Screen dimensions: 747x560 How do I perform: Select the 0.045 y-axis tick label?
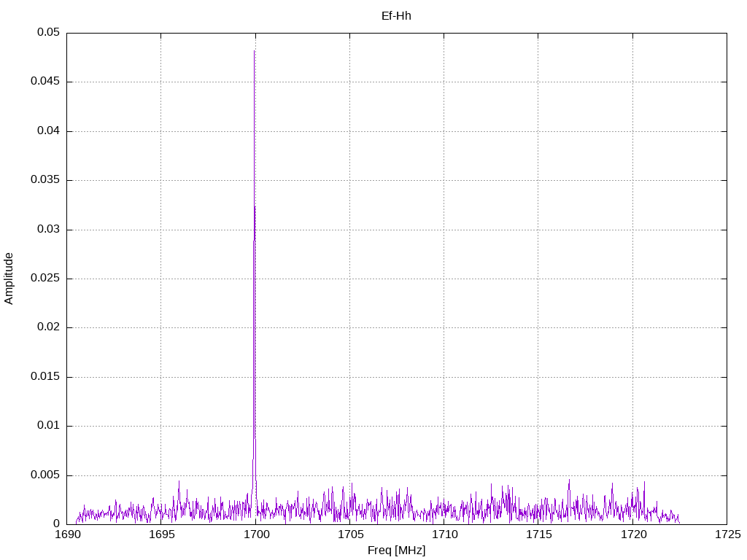pos(45,82)
